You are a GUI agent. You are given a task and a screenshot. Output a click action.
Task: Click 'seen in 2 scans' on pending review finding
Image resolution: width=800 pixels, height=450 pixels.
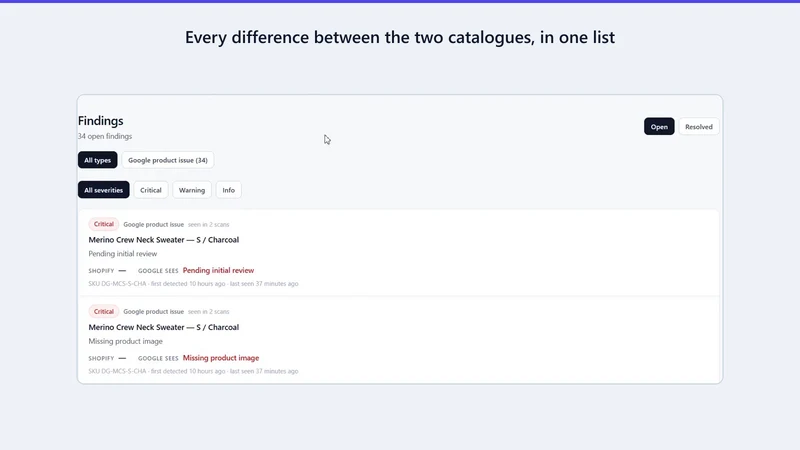point(208,224)
